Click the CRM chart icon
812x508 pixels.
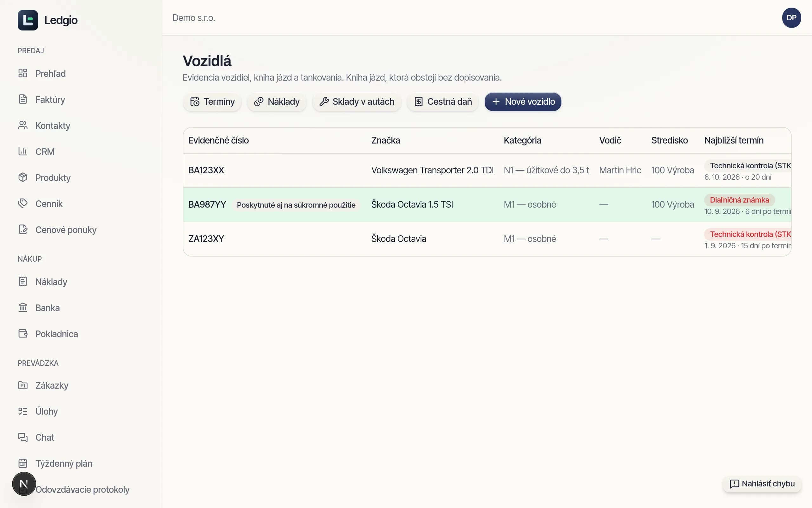click(x=23, y=151)
